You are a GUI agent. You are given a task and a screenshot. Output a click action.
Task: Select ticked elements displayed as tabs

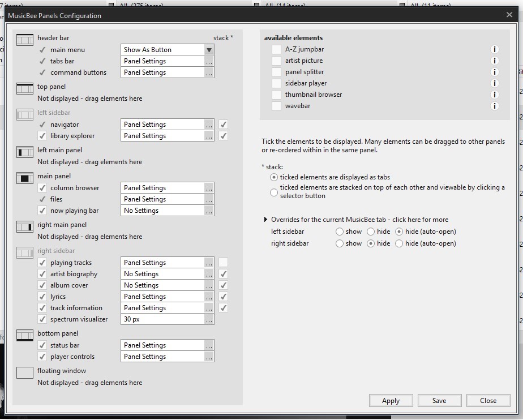[x=274, y=177]
